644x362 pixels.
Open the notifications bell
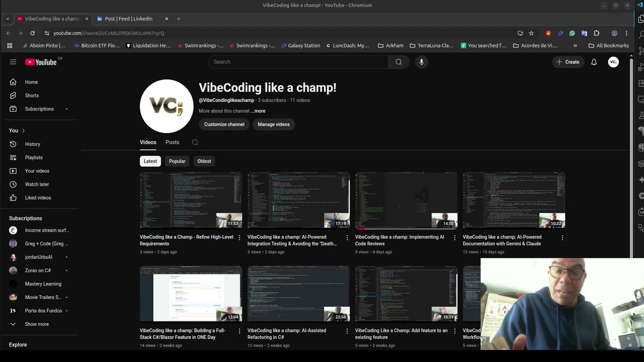tap(594, 62)
